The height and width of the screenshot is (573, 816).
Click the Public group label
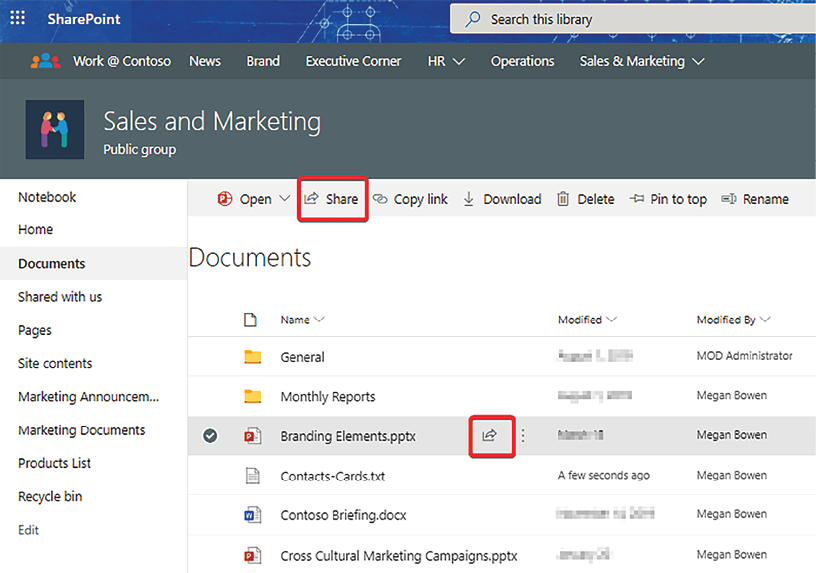coord(139,149)
